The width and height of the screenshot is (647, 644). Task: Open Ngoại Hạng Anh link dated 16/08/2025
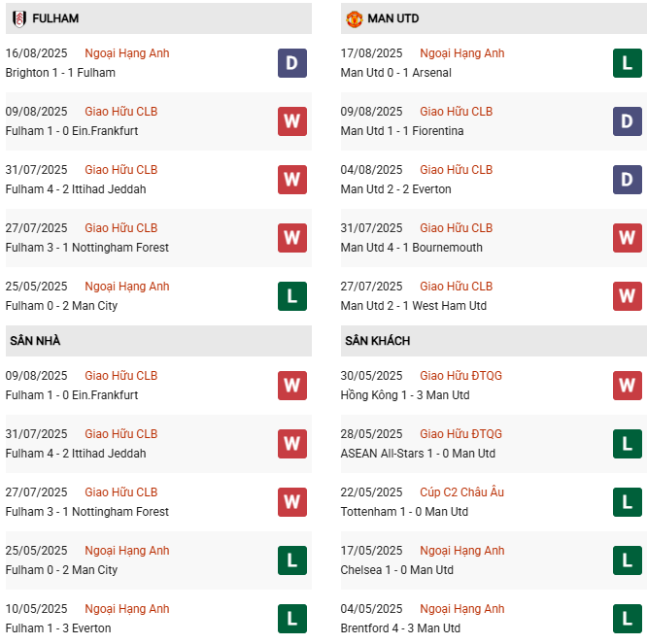pyautogui.click(x=126, y=53)
